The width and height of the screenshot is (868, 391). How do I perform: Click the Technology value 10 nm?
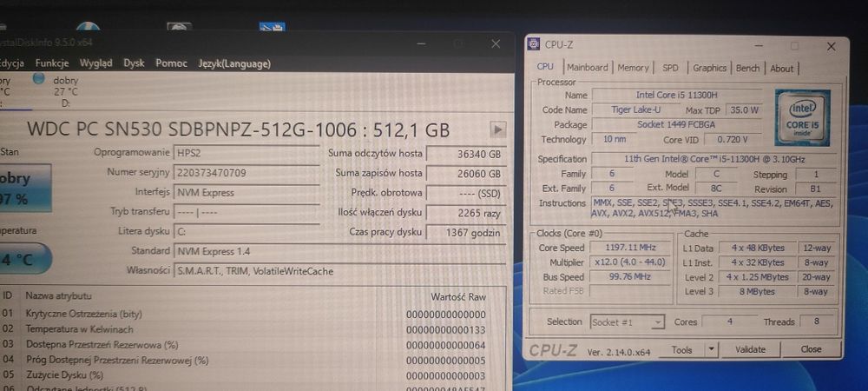[x=614, y=139]
